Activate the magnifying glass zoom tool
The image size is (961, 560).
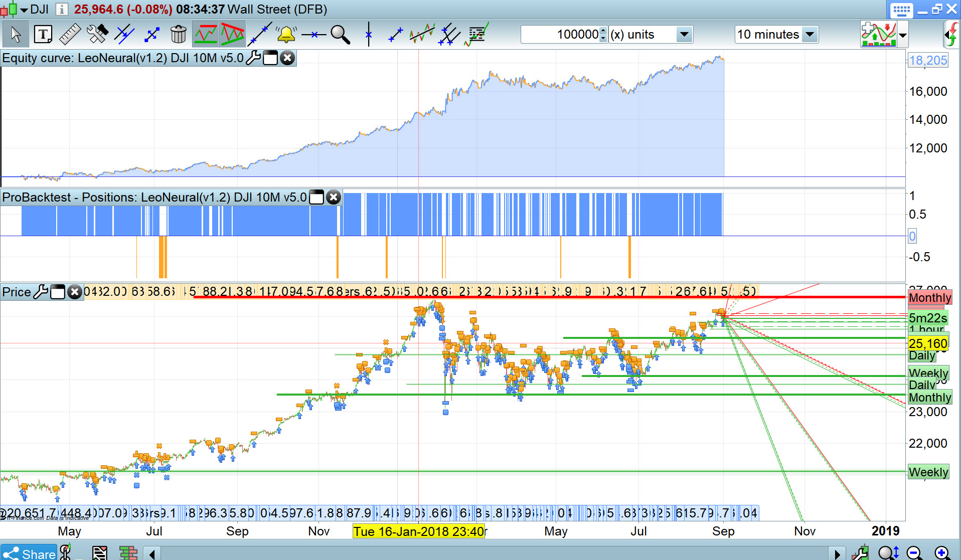(x=341, y=35)
